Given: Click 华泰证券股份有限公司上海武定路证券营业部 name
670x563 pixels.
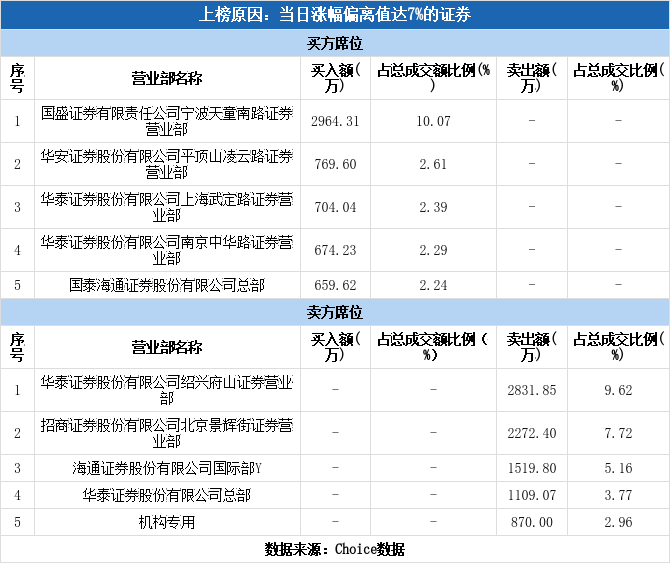Looking at the screenshot, I should (167, 207).
